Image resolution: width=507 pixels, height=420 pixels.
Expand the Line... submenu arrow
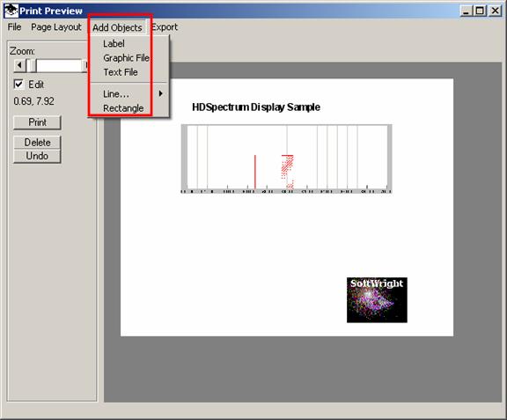coord(161,94)
